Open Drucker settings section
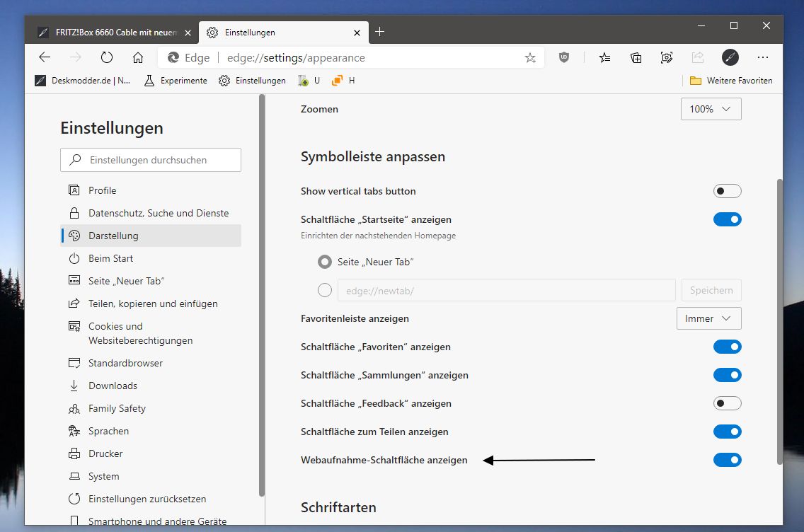This screenshot has height=532, width=804. coord(151,453)
